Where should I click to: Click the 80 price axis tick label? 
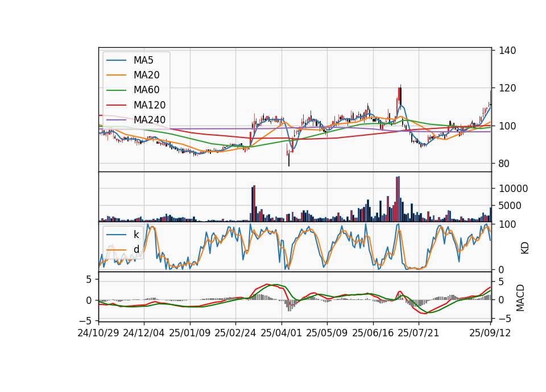(x=504, y=164)
